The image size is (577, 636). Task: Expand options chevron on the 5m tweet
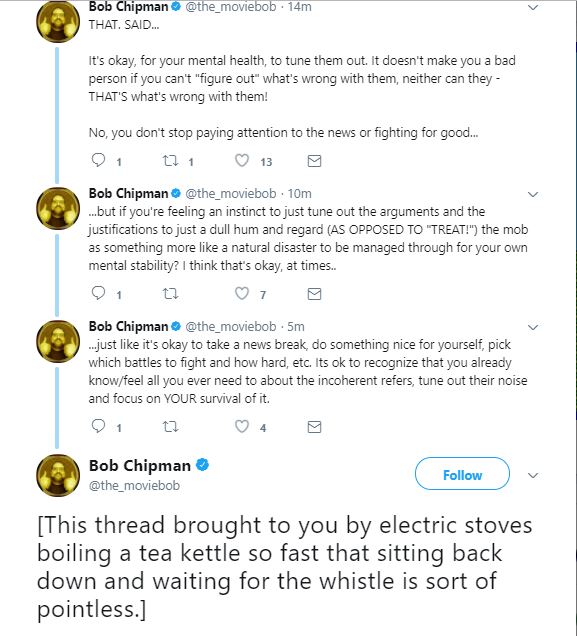coord(533,327)
